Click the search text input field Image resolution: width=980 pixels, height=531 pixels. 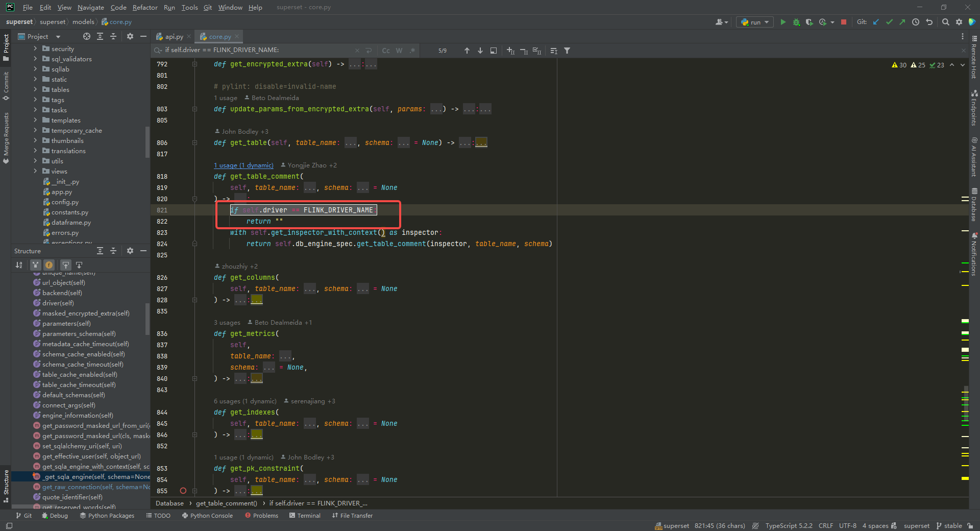259,50
